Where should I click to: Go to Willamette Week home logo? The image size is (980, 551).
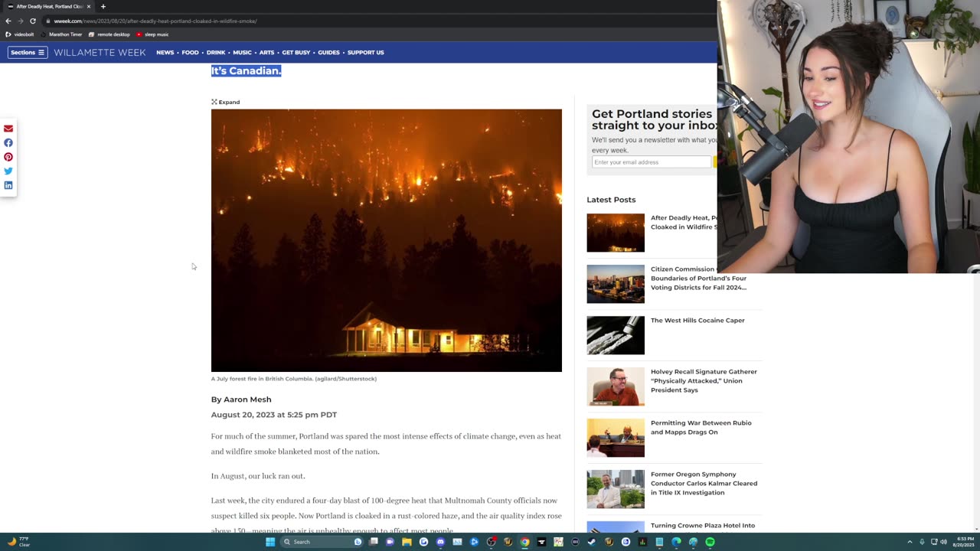point(100,52)
